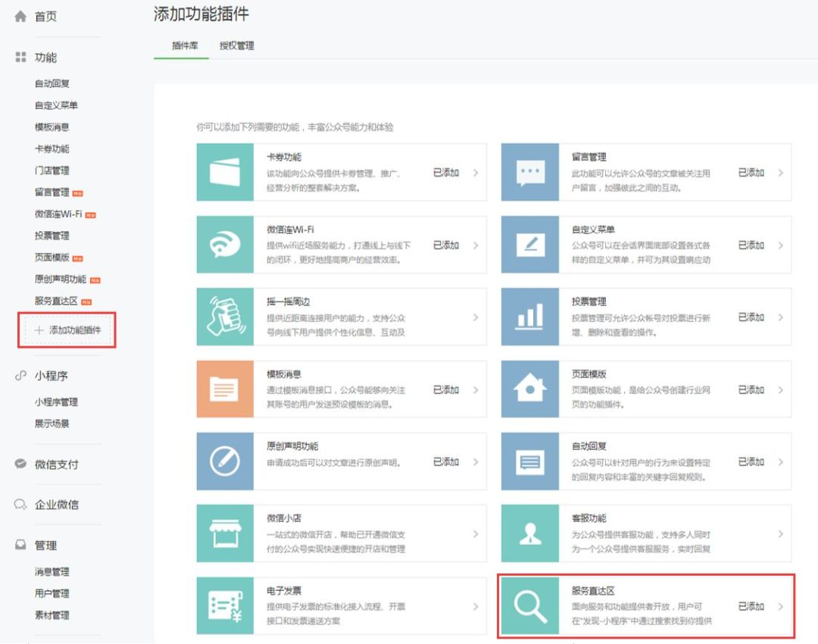Click the 服务直达区 plugin title
This screenshot has height=644, width=818.
tap(593, 591)
